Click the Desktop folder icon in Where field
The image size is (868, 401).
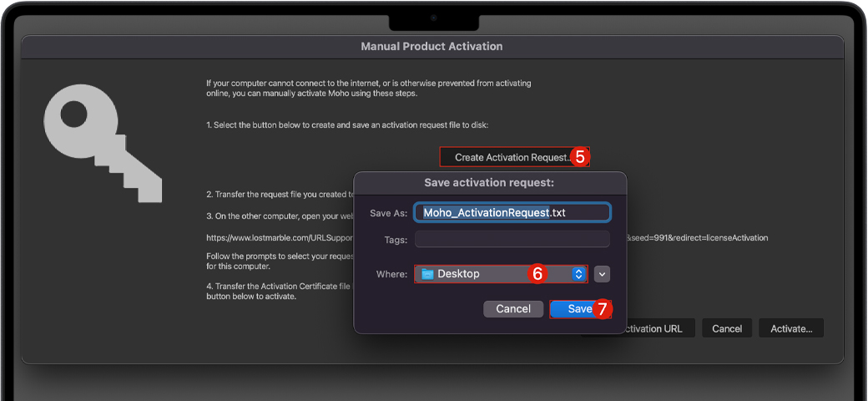[427, 274]
